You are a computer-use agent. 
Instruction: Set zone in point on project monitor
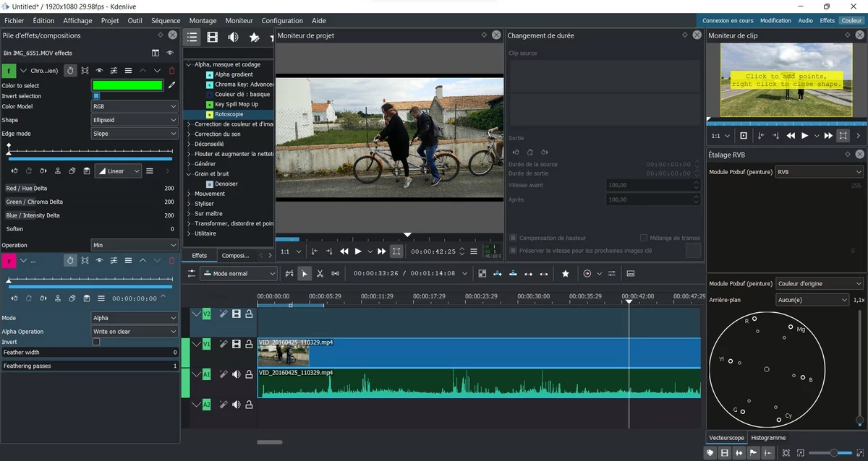pyautogui.click(x=314, y=251)
